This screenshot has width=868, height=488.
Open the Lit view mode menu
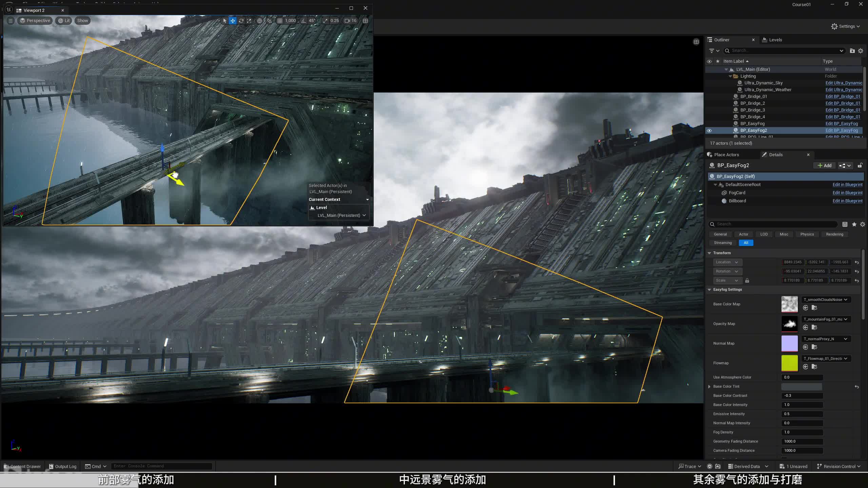point(64,21)
